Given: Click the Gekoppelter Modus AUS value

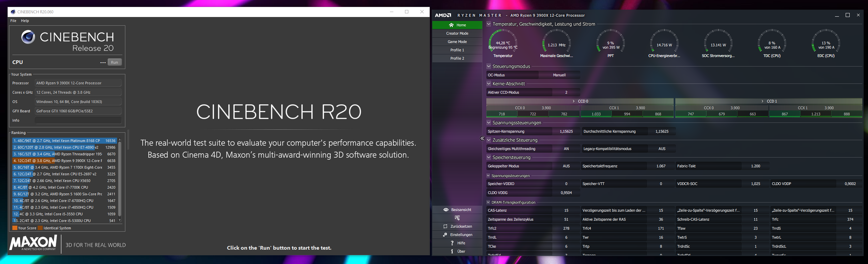Looking at the screenshot, I should [566, 166].
